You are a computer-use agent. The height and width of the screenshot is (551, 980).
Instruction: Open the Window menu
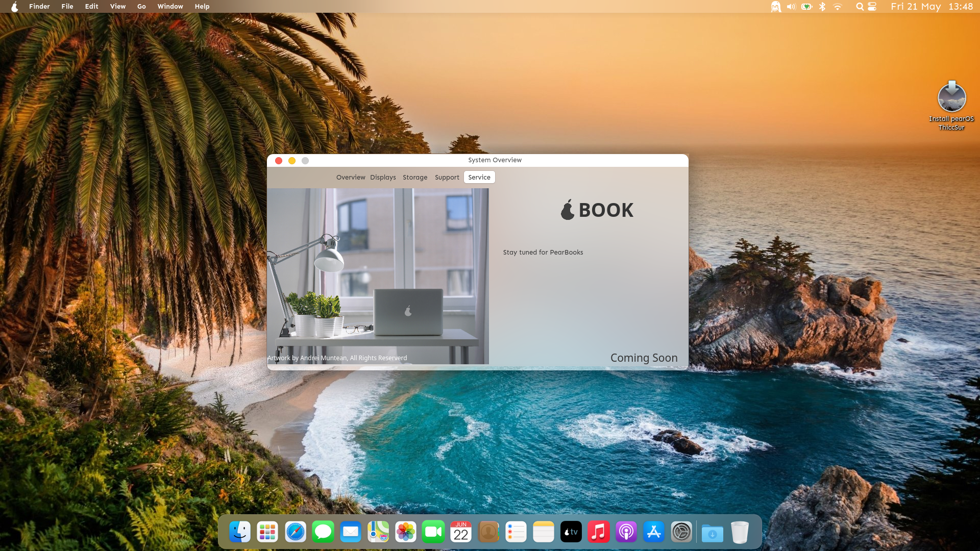[170, 7]
